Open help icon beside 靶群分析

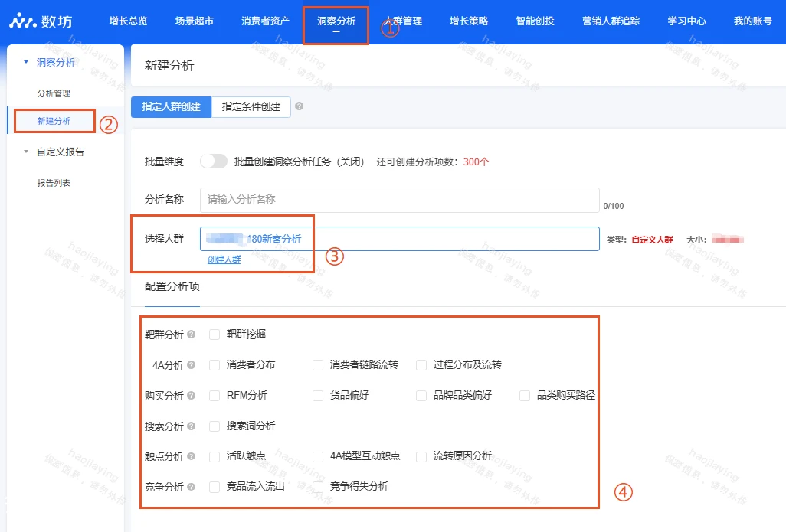pos(191,335)
